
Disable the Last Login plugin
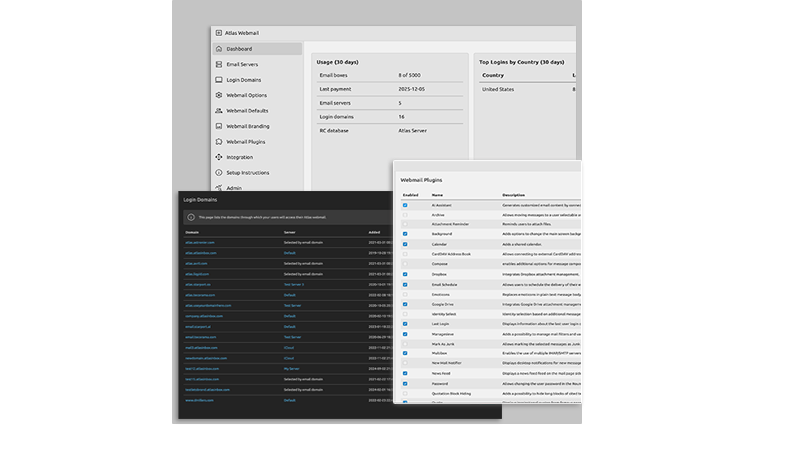405,324
